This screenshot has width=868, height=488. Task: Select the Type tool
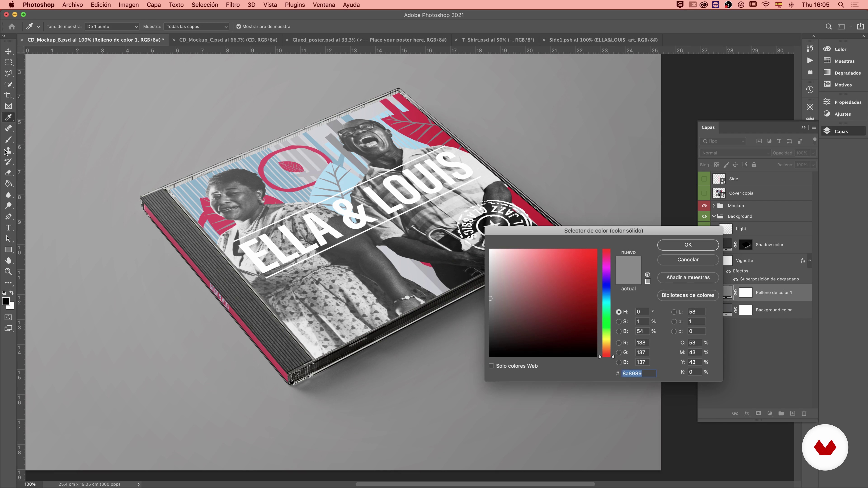pos(8,228)
